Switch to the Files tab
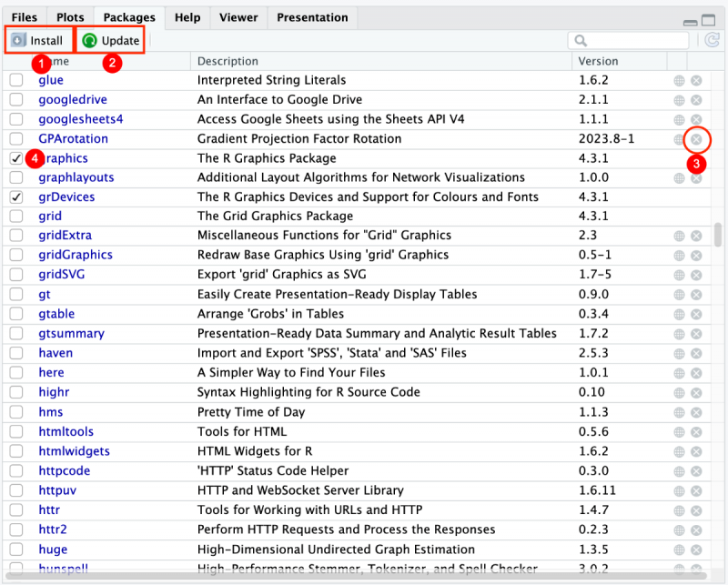The image size is (728, 585). pyautogui.click(x=25, y=17)
